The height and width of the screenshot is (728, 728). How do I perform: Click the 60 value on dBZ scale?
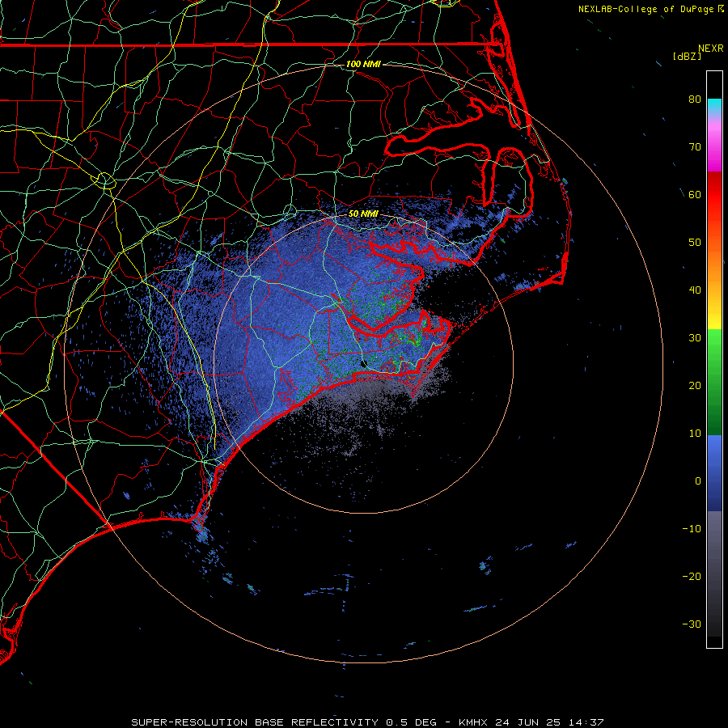(695, 194)
